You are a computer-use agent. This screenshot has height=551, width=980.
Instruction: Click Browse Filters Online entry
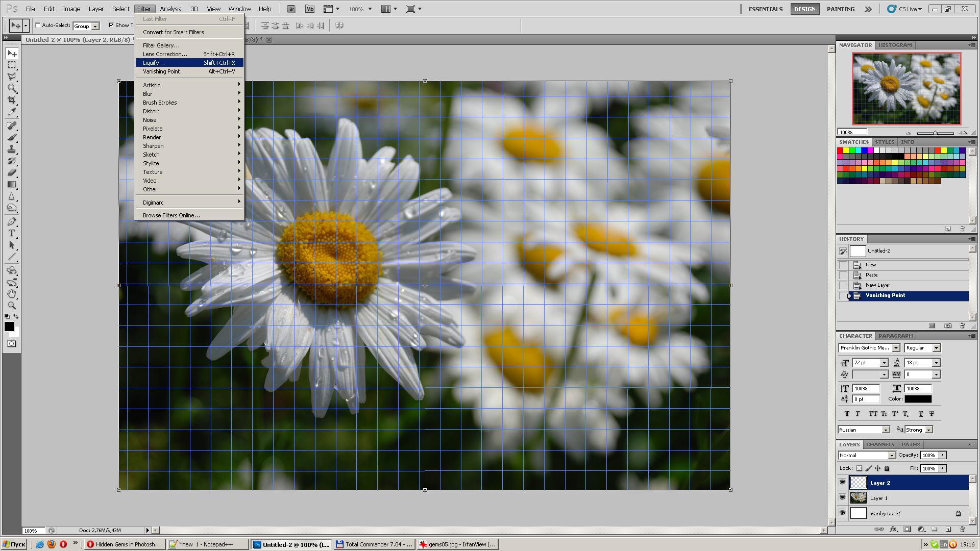171,215
